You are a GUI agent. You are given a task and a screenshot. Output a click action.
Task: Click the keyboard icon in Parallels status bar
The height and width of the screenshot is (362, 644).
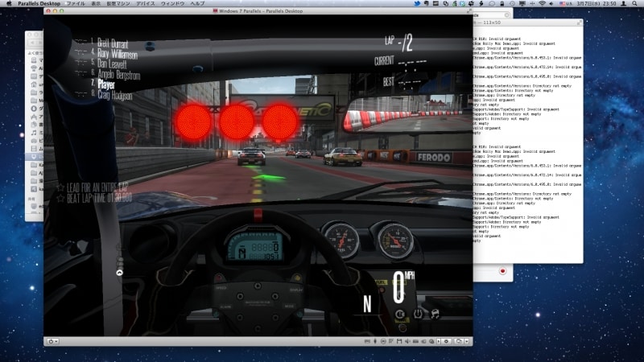pyautogui.click(x=365, y=341)
